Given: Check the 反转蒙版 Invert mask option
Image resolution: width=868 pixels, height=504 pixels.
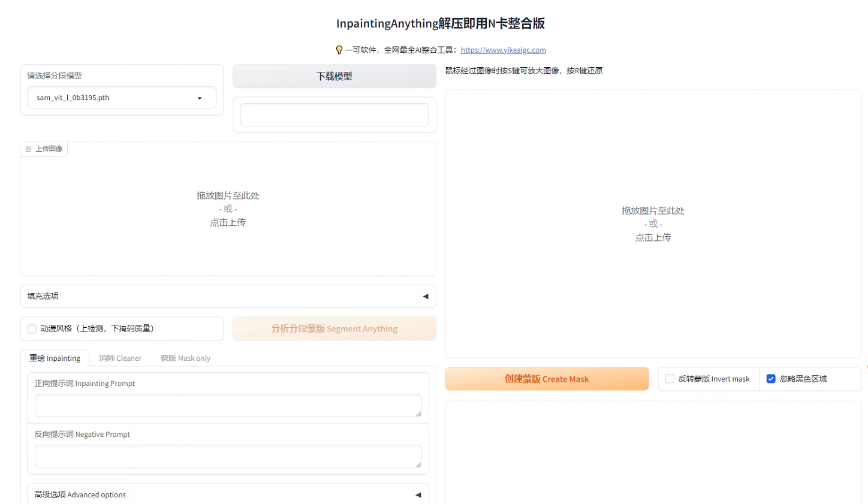Looking at the screenshot, I should 670,379.
